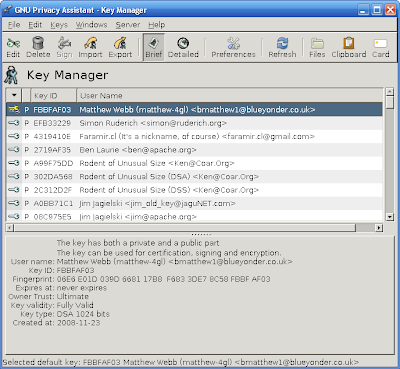
Task: Select the jim_old_key@jaguNET.com key row
Action: point(194,203)
